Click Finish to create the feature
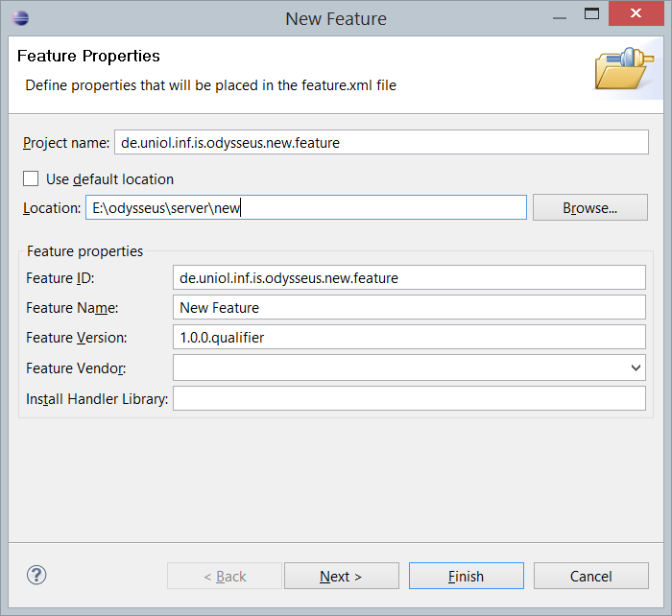The height and width of the screenshot is (616, 672). (467, 576)
